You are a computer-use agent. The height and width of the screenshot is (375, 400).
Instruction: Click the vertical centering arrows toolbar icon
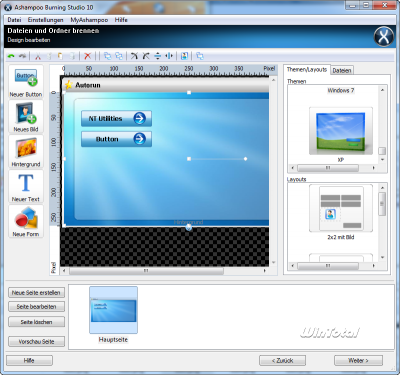158,56
